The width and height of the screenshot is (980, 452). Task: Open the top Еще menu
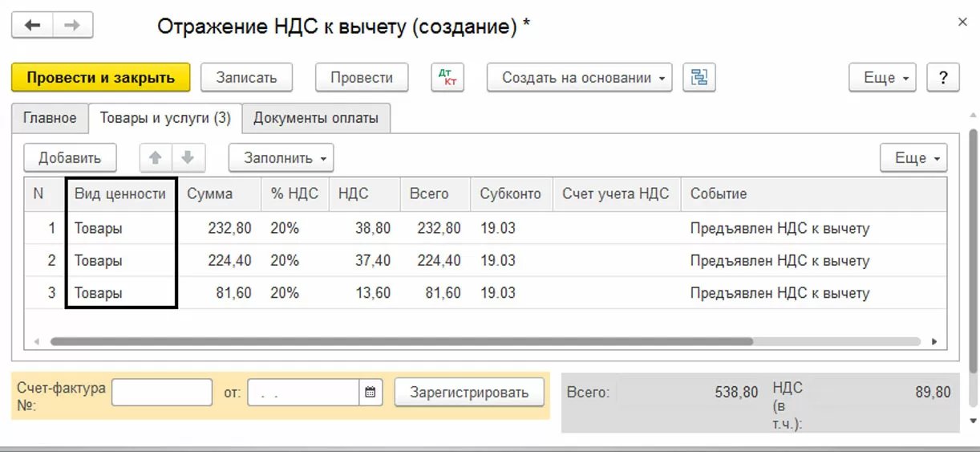(883, 78)
